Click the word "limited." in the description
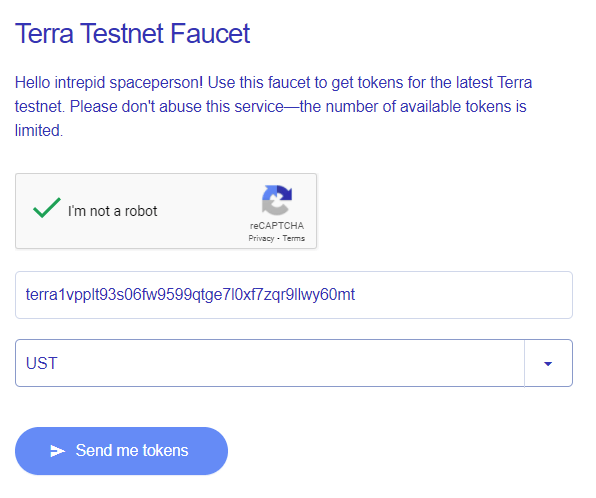Screen dimensions: 596x498 (39, 130)
